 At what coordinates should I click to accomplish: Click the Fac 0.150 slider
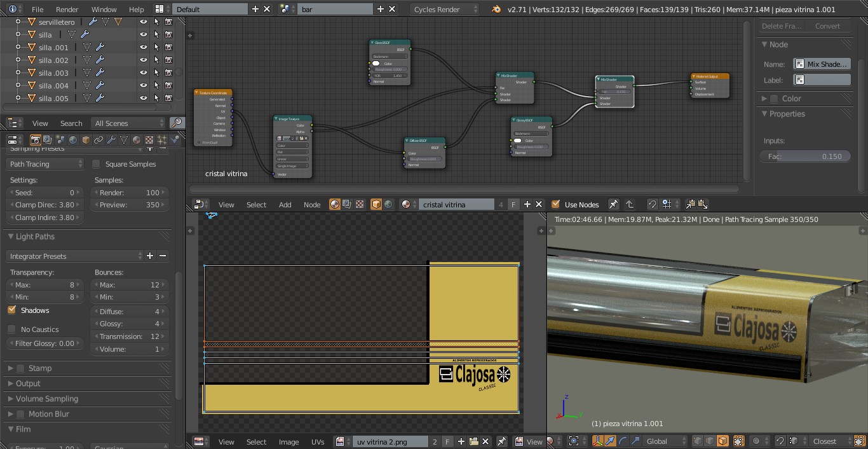[x=805, y=156]
